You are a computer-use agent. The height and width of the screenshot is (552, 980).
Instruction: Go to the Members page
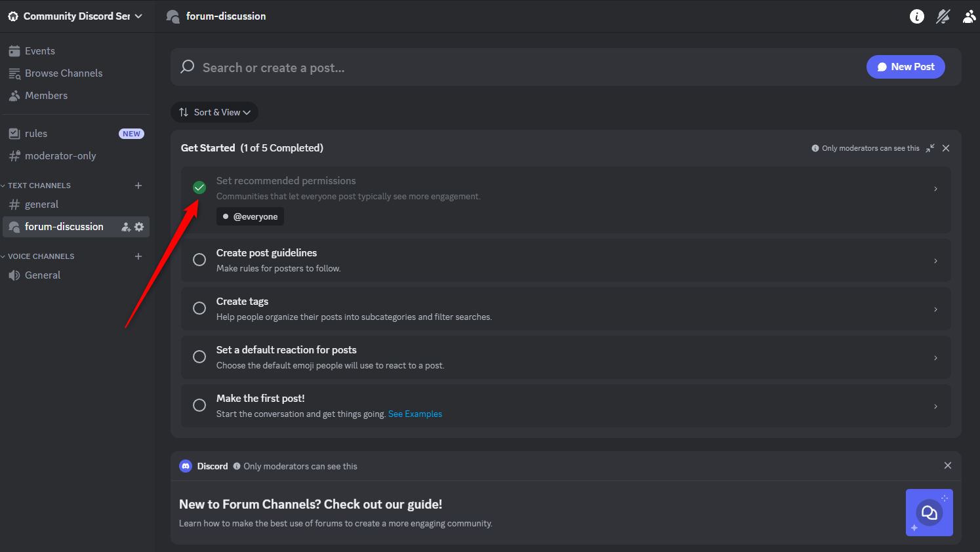(x=46, y=96)
